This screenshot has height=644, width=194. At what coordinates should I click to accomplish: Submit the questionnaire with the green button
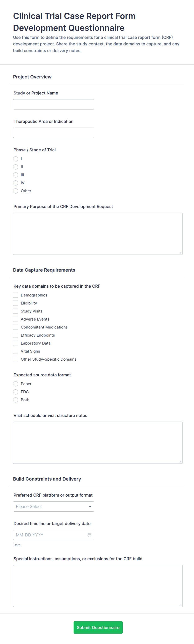click(x=98, y=627)
